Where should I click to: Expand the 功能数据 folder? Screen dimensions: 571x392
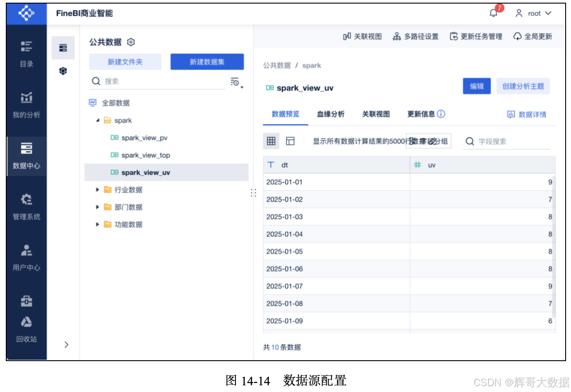pyautogui.click(x=98, y=224)
